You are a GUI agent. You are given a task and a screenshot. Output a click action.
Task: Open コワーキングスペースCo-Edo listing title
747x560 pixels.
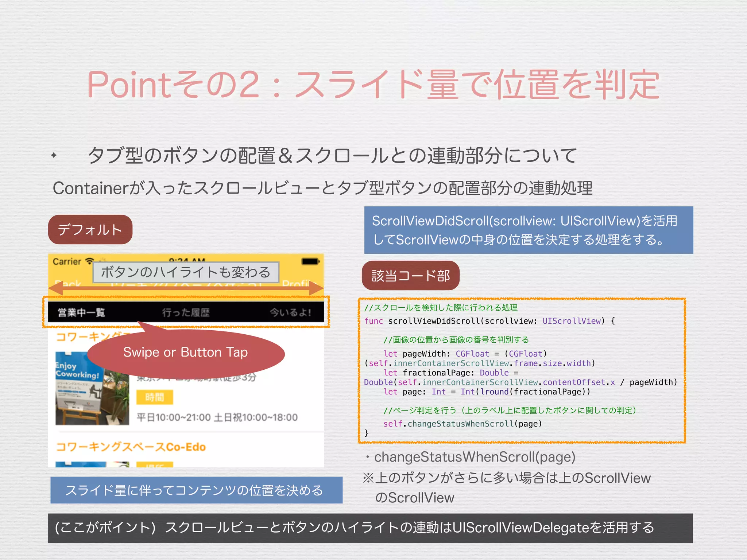[x=131, y=447]
